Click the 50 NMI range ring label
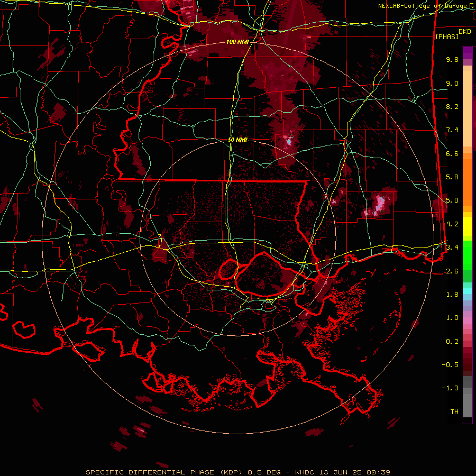Image resolution: width=476 pixels, height=476 pixels. click(237, 140)
